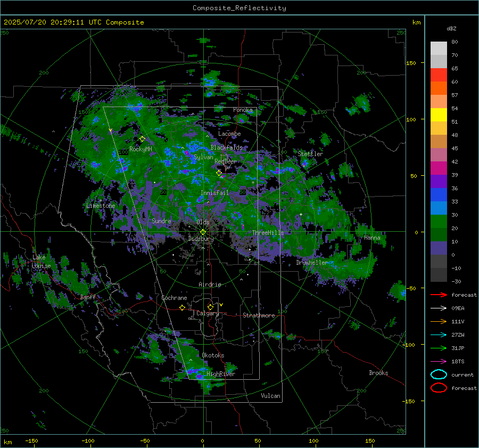Click the -30 dBZ value in the legend
Viewport: 479px width, 448px height.
point(456,281)
